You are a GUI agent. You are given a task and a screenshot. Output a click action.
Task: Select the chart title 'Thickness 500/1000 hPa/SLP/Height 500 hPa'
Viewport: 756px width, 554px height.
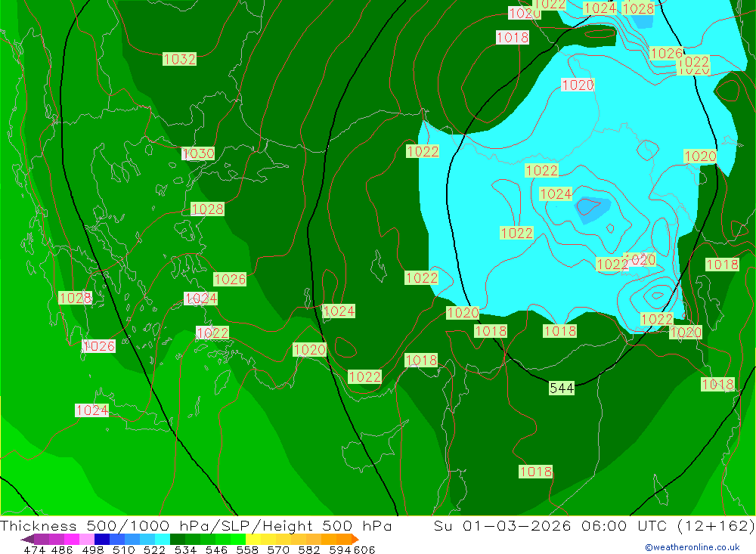point(196,525)
